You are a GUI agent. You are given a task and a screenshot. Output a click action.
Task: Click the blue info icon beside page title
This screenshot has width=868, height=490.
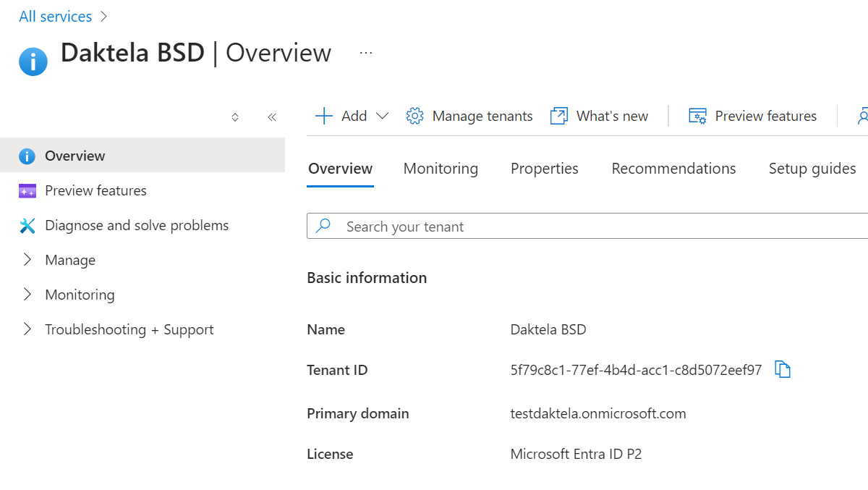point(33,62)
